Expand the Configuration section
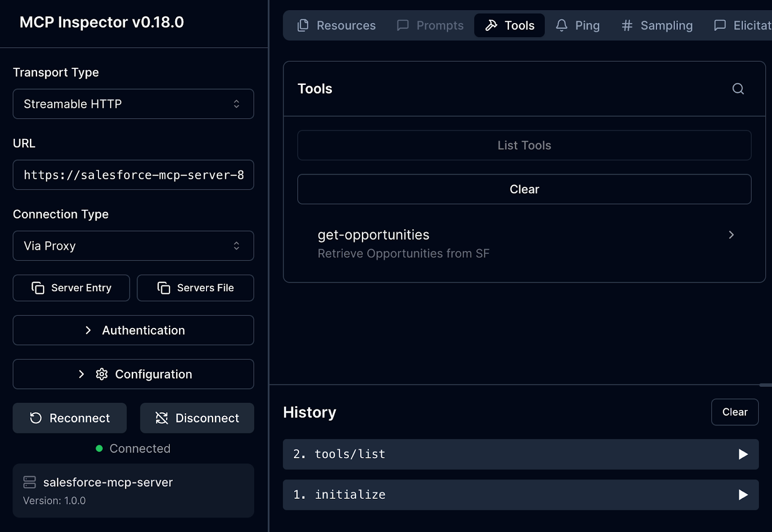 pyautogui.click(x=133, y=374)
